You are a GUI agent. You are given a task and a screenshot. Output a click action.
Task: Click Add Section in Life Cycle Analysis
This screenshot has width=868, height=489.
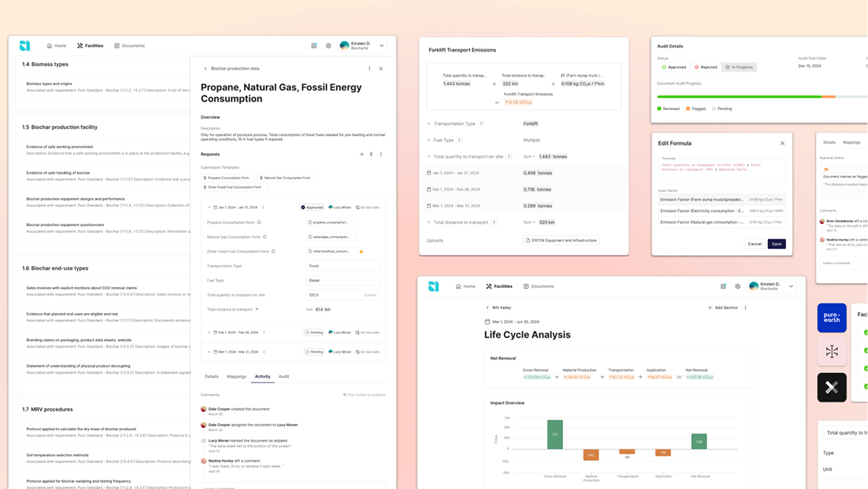click(723, 308)
